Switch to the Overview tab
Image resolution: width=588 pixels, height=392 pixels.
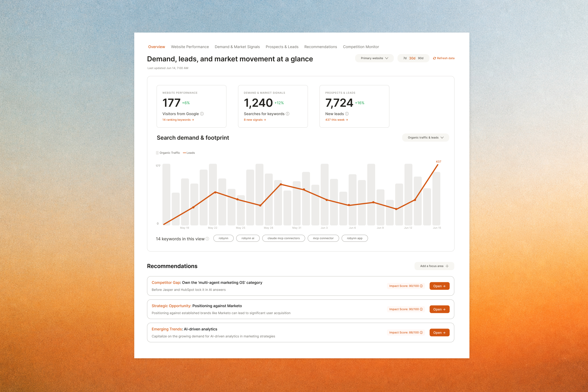[x=157, y=47]
